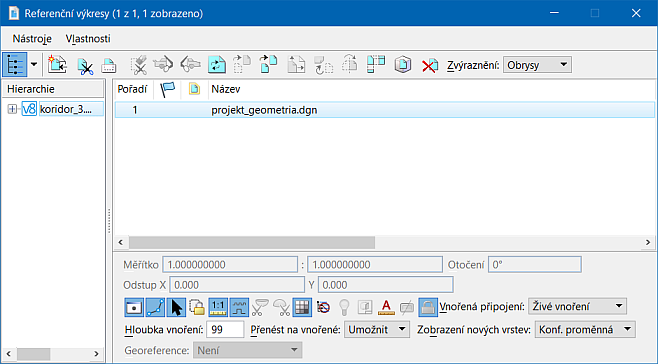The image size is (658, 364).
Task: Click Set Reference Presentation cube icon
Action: (x=403, y=65)
